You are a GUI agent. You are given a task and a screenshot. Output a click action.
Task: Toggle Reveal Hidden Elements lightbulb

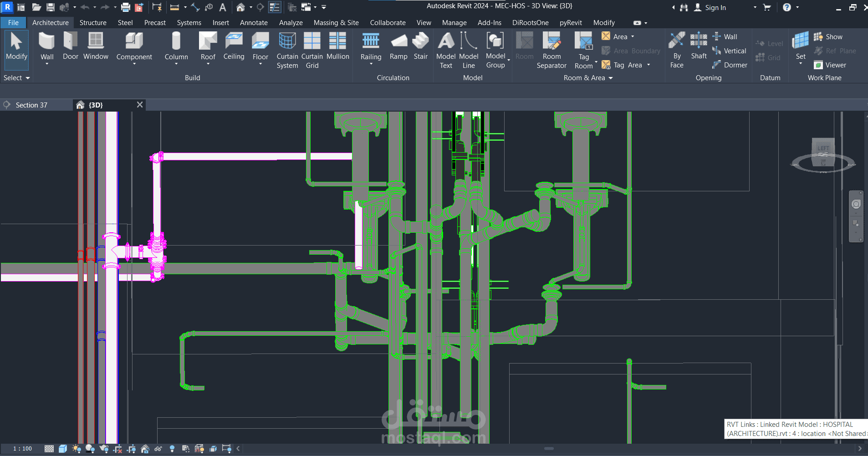[172, 449]
